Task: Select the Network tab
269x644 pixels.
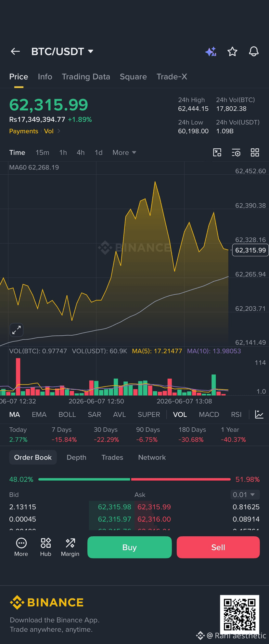Action: coord(152,457)
